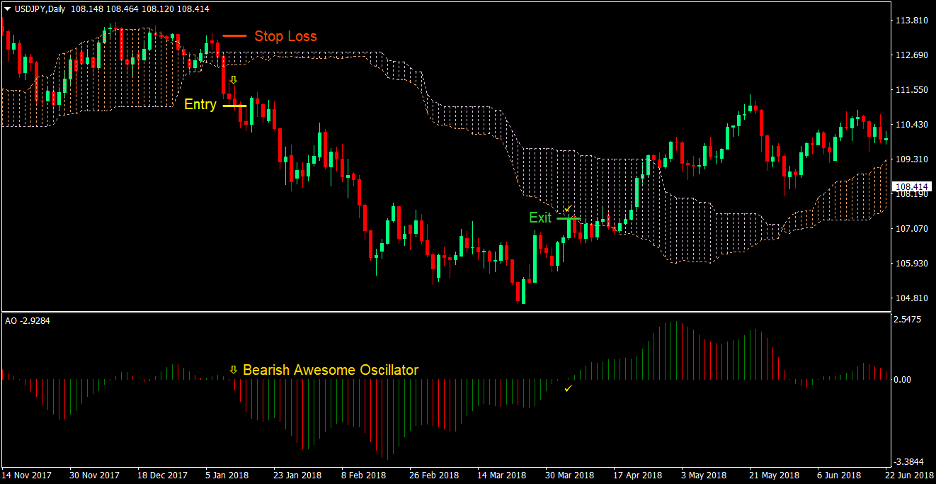Click the 21 May 2018 date label
Viewport: 936px width, 484px height.
[775, 475]
